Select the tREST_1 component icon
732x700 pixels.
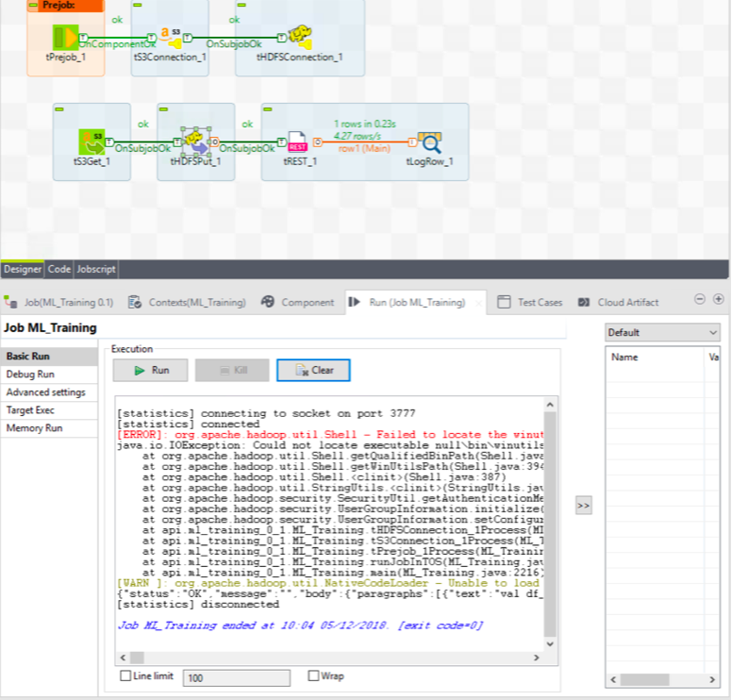coord(297,142)
